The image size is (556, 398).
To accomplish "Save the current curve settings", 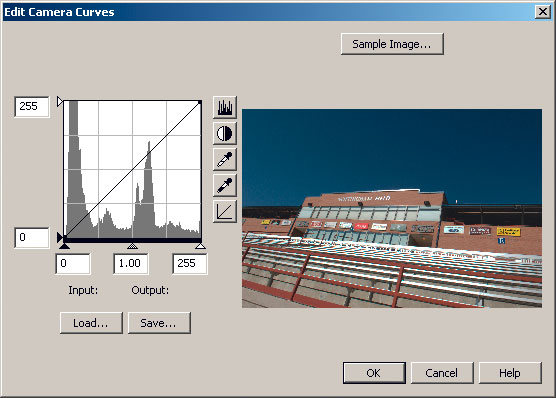I will tap(159, 323).
